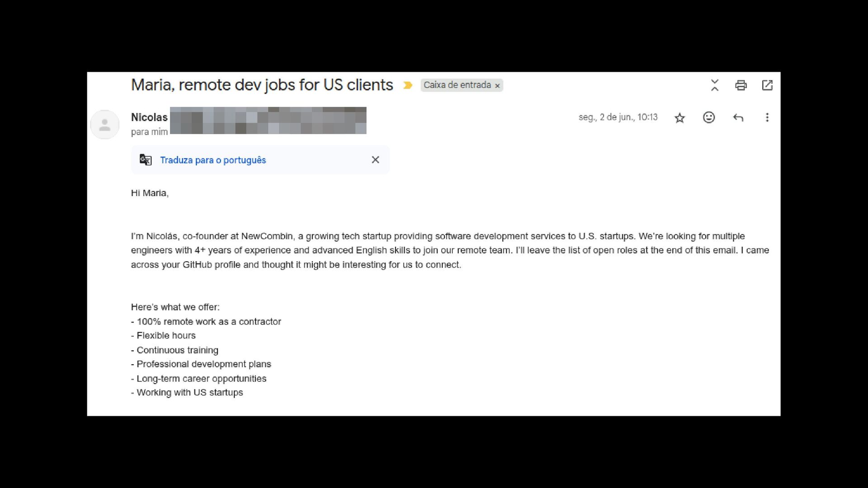Print the whole email conversation
Screen dimensions: 868x488
point(741,85)
